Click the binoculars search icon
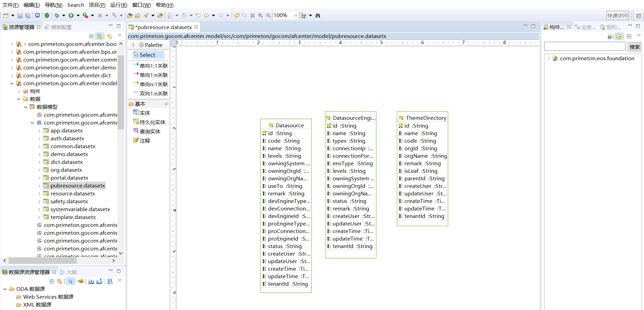 tap(318, 15)
